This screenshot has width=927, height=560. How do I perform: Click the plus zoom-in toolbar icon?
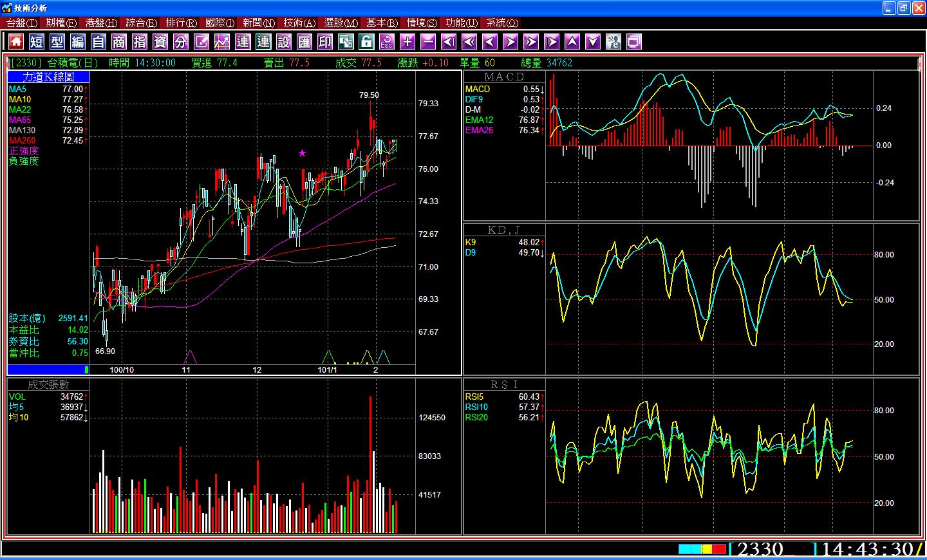407,42
